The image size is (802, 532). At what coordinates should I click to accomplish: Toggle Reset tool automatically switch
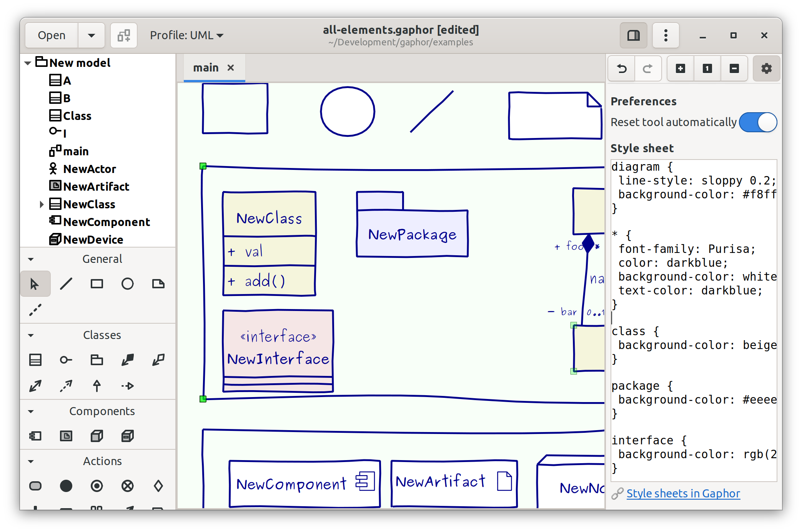pos(758,122)
